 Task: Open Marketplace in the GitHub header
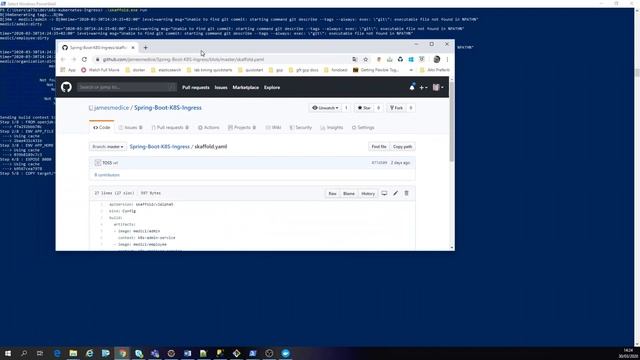[245, 87]
